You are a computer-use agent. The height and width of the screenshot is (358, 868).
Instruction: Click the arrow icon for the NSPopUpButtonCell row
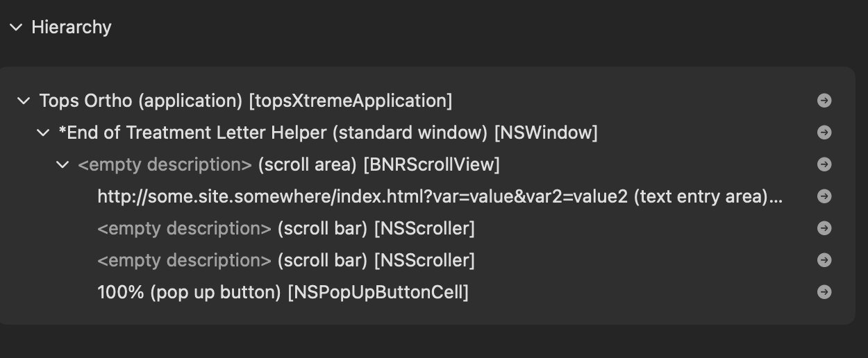pos(824,292)
